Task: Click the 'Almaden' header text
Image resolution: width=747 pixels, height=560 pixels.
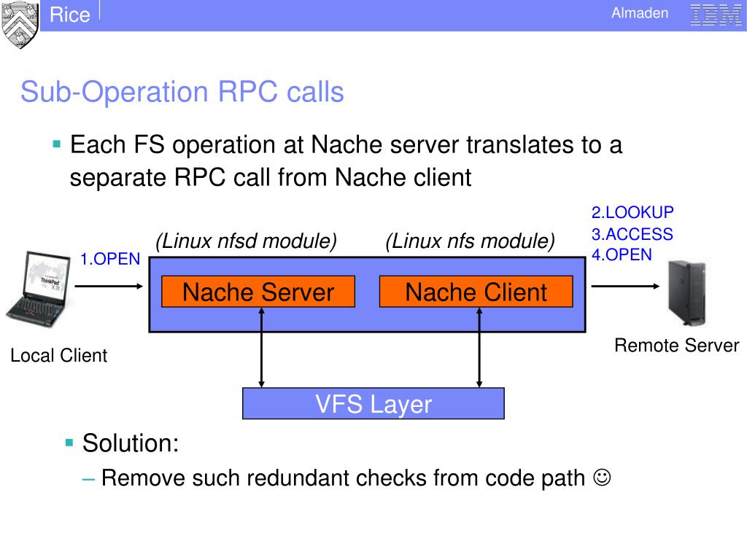Action: click(x=640, y=13)
